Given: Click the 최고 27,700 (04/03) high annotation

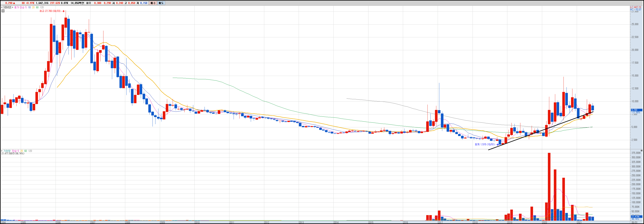Looking at the screenshot, I should point(50,11).
